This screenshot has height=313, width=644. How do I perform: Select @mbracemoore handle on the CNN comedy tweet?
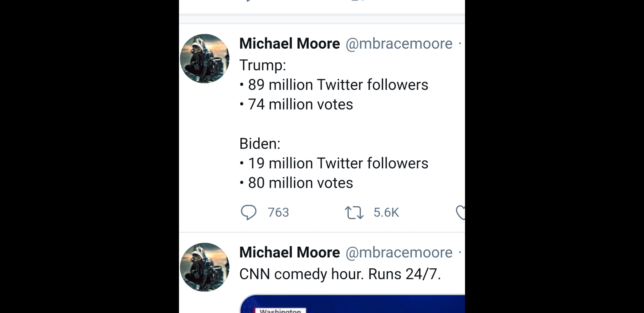click(x=399, y=252)
